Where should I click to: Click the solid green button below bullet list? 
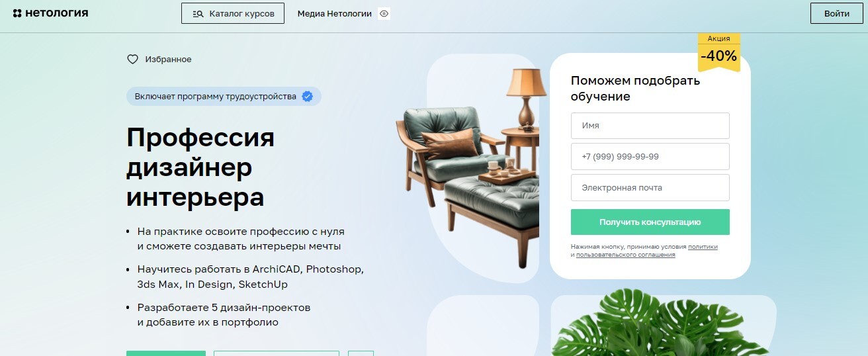[x=166, y=353]
